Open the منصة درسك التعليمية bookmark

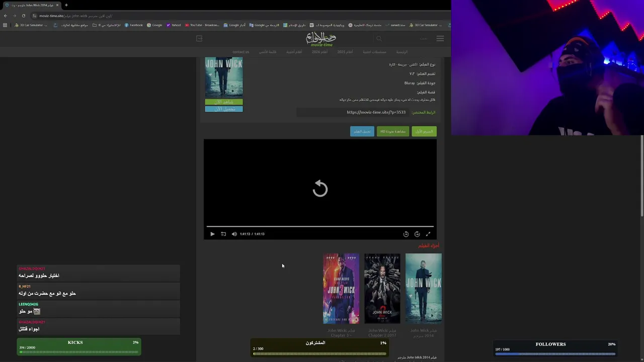point(365,25)
